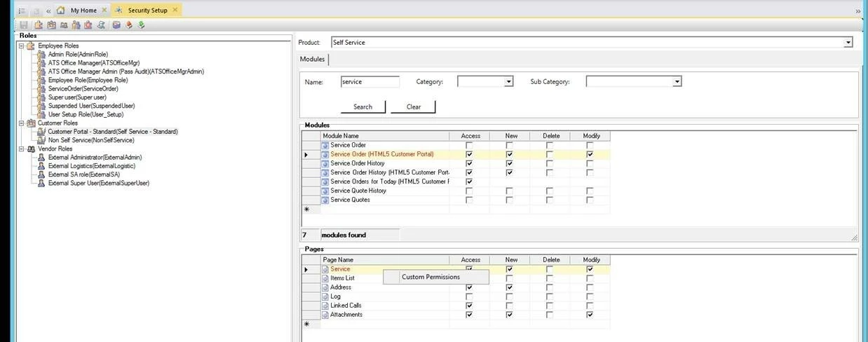
Task: Click the Attachments page row icon
Action: pos(325,315)
